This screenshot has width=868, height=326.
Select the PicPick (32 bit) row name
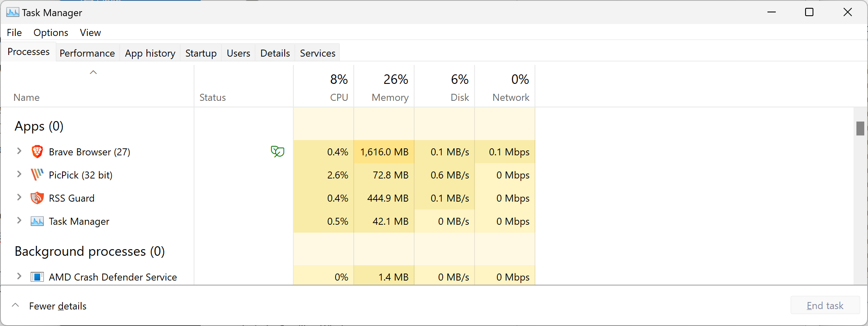[81, 175]
